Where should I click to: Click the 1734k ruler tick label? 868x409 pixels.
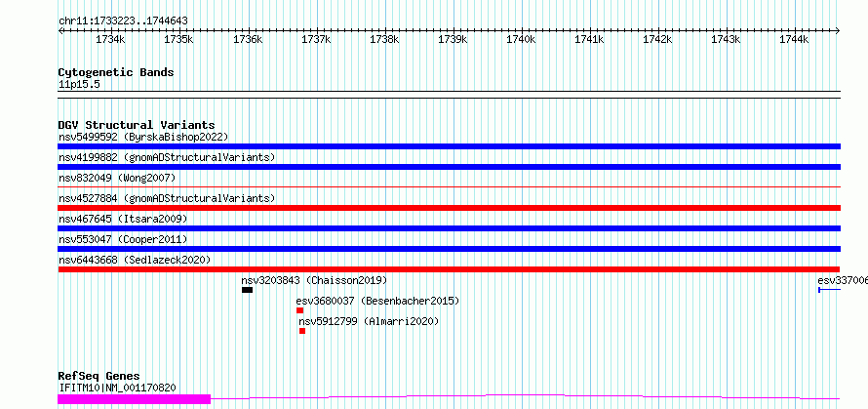[110, 39]
